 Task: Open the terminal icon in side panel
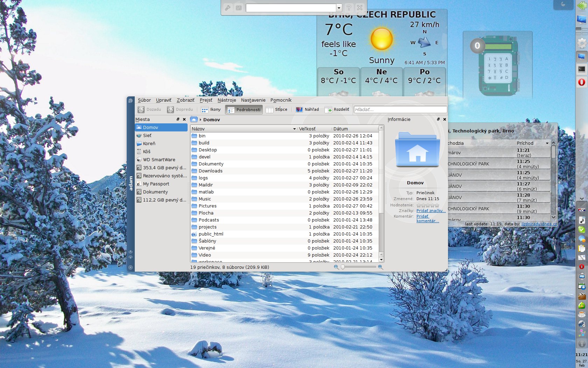pyautogui.click(x=581, y=69)
